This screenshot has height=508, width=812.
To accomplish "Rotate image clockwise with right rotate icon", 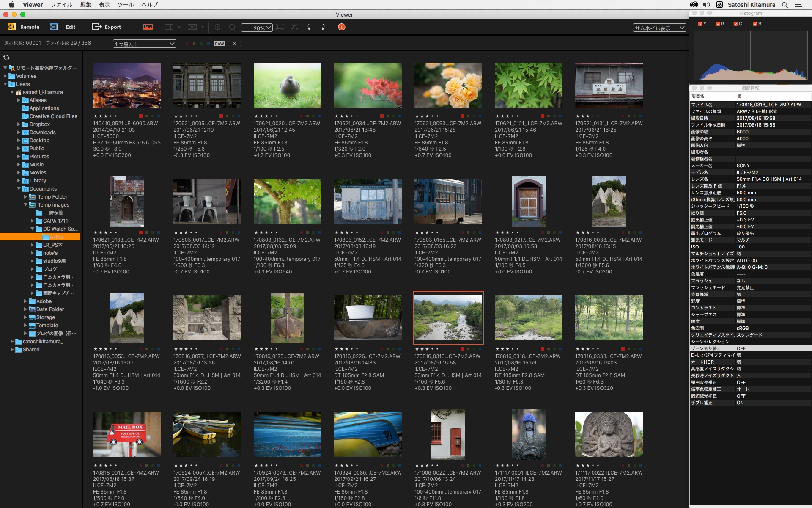I will [323, 27].
